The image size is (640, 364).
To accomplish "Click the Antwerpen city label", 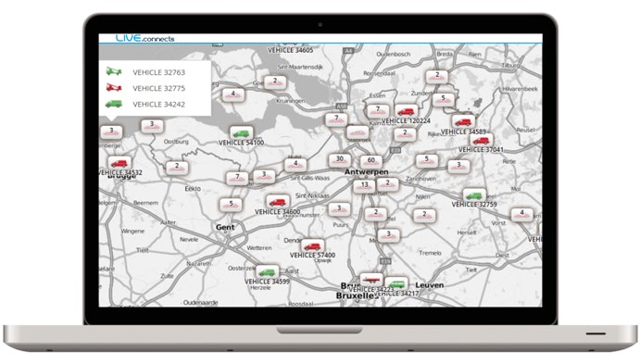I will point(366,171).
